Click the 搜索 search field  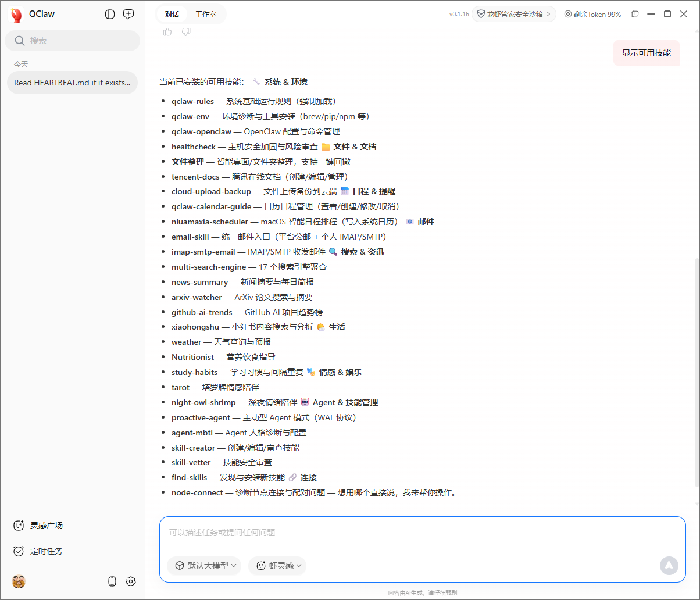(x=72, y=41)
